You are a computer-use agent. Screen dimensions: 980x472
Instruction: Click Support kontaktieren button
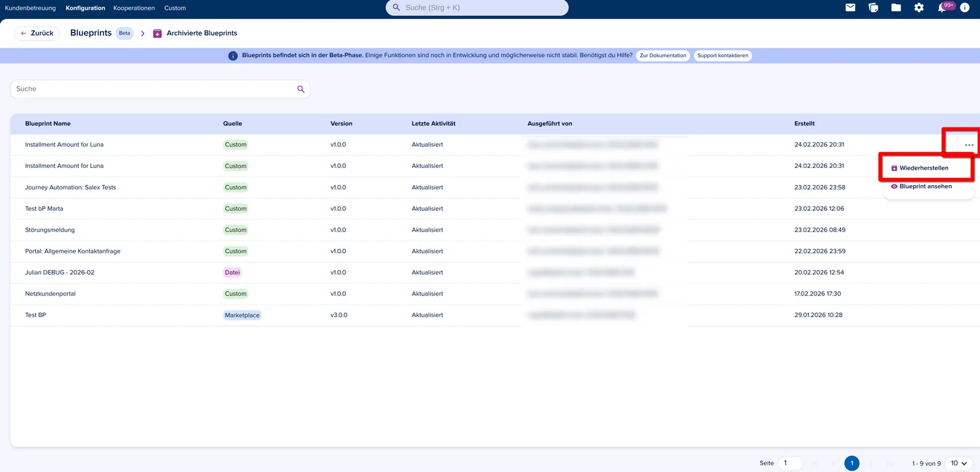(x=723, y=56)
